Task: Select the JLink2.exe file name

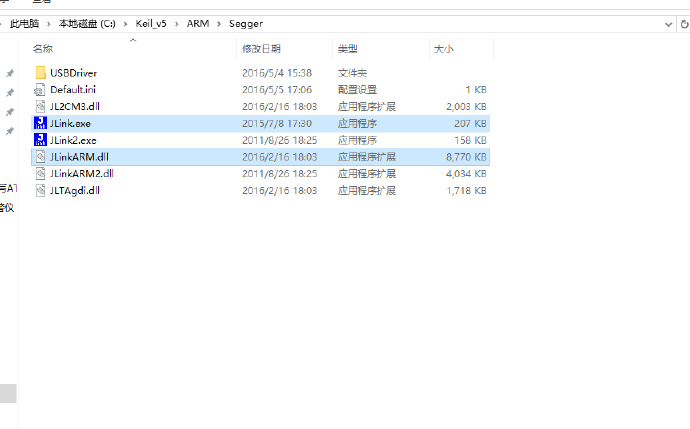Action: click(73, 140)
